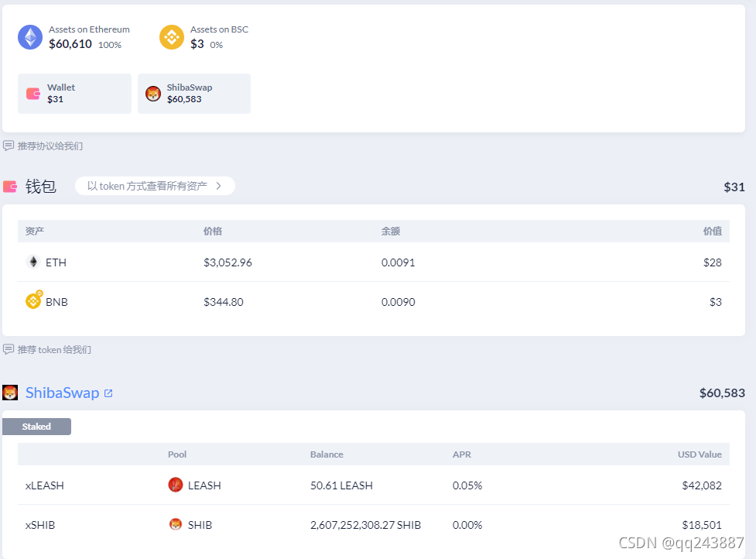The image size is (756, 559).
Task: Click ETH balance 0.0091
Action: coord(398,262)
